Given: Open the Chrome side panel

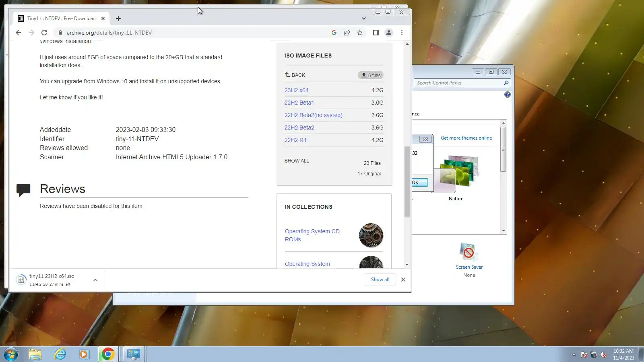Looking at the screenshot, I should pyautogui.click(x=376, y=33).
